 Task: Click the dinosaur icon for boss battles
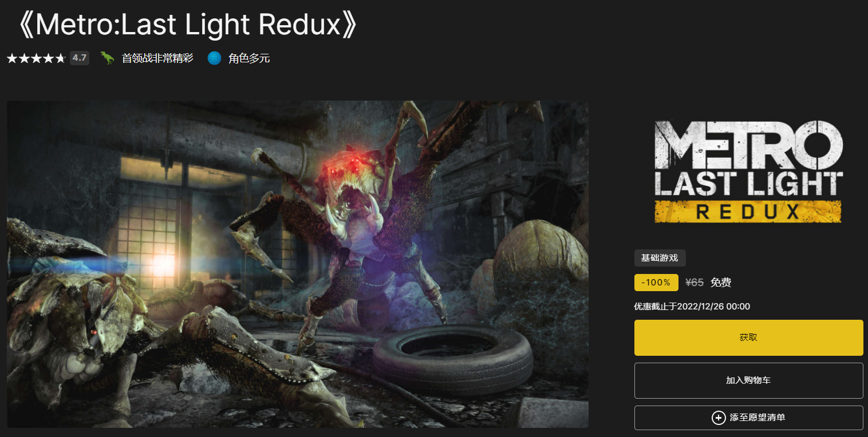click(108, 58)
